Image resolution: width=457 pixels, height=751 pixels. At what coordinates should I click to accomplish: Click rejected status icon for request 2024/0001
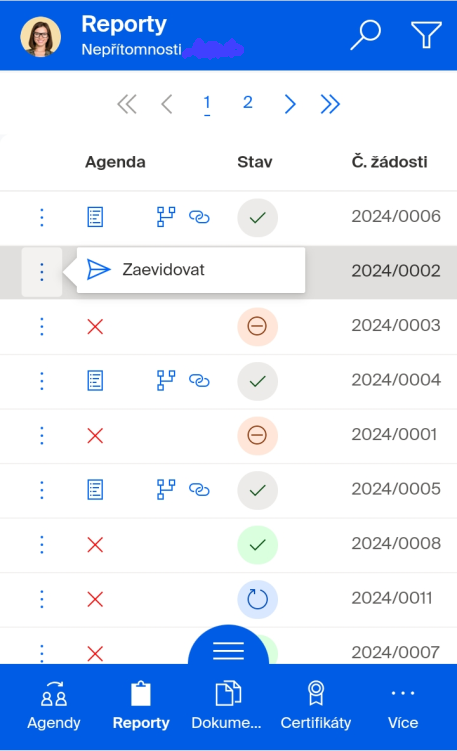[x=258, y=435]
